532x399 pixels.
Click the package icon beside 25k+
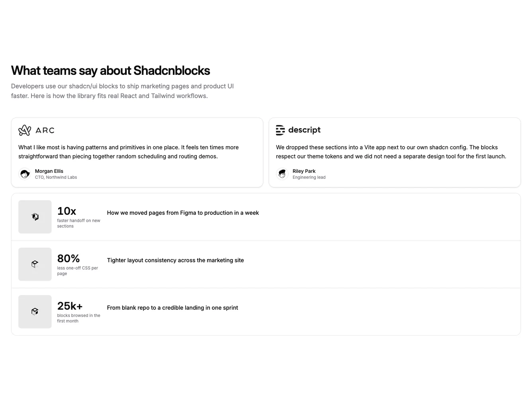[x=35, y=311]
